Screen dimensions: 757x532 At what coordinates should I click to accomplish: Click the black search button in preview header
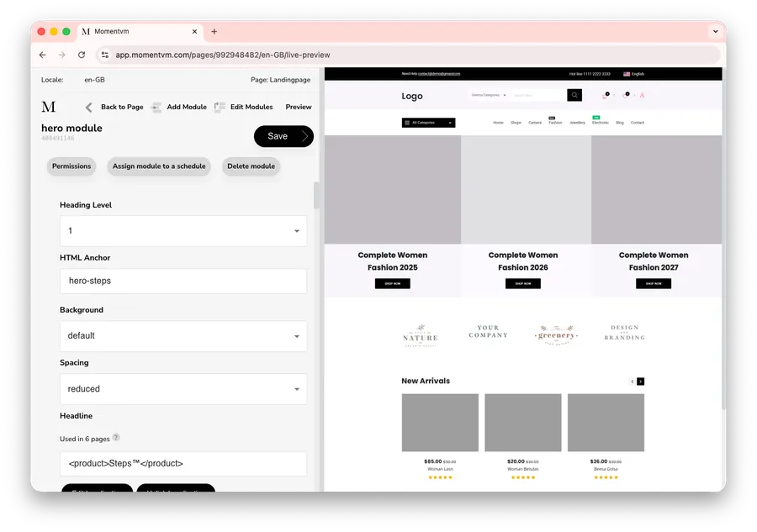tap(574, 95)
